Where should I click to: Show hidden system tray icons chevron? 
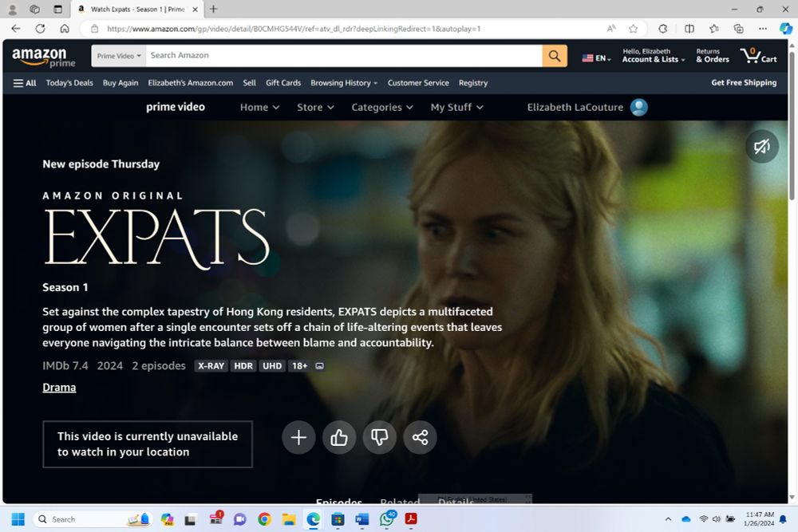668,519
